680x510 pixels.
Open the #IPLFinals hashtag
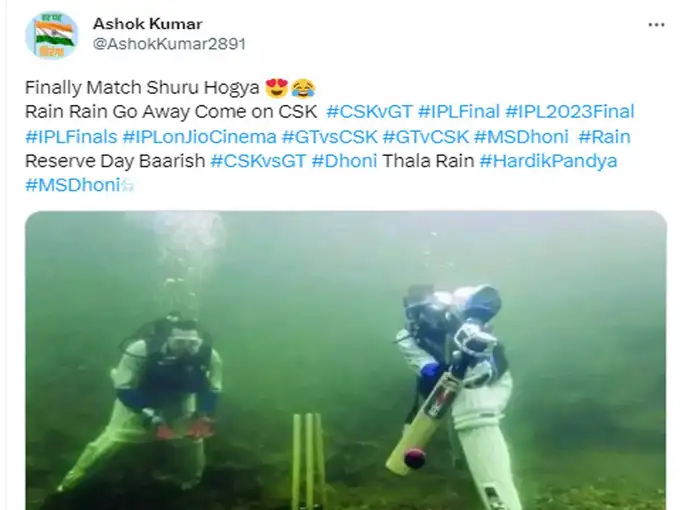(x=71, y=137)
